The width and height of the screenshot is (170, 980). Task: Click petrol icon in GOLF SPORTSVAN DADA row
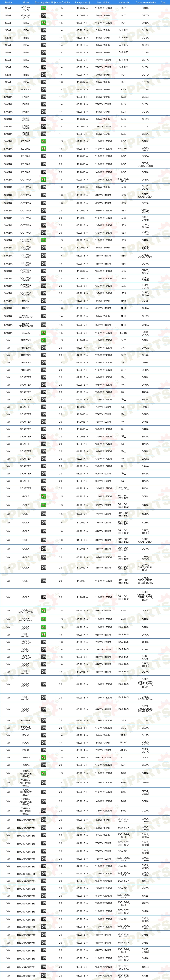click(44, 619)
